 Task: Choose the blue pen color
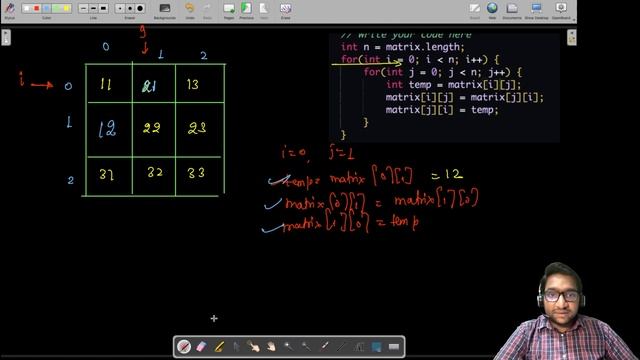[x=47, y=8]
